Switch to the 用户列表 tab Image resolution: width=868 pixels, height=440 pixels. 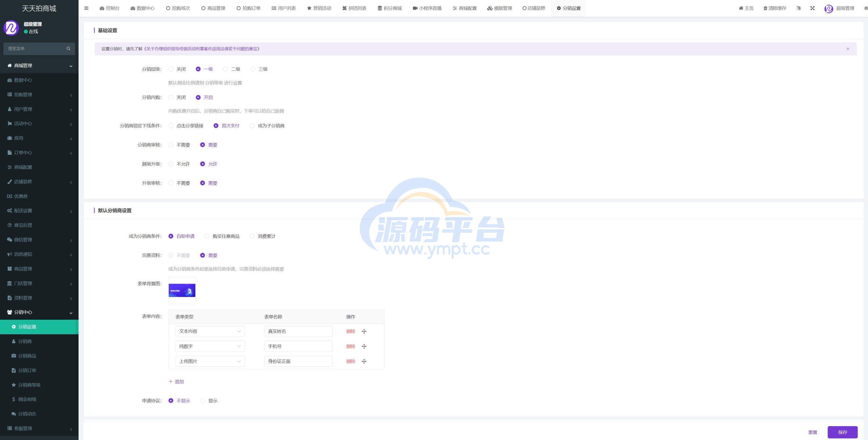[x=284, y=8]
